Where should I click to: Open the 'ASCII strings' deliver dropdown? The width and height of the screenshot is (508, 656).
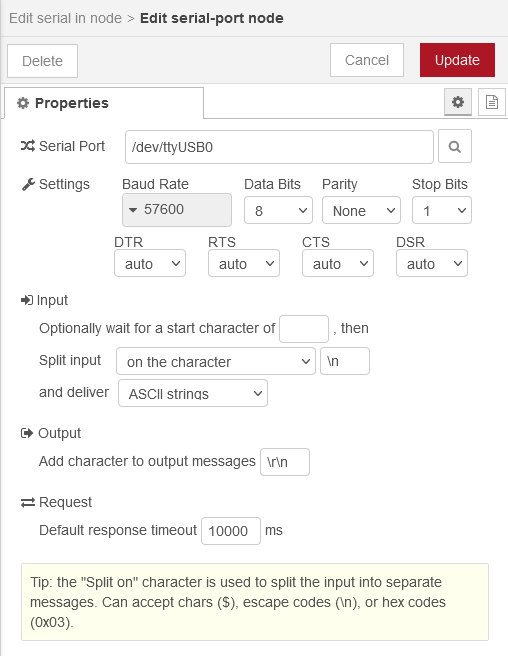tap(192, 393)
